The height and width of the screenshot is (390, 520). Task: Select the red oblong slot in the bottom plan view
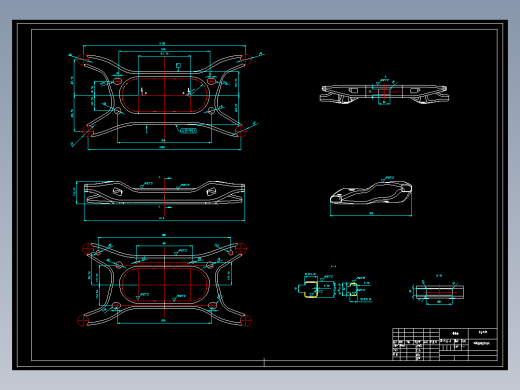tap(164, 284)
